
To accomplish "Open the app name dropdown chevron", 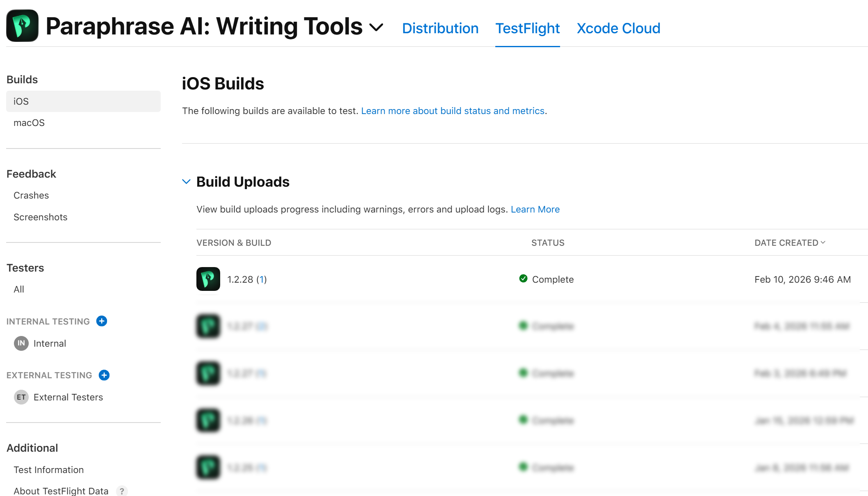I will (x=376, y=27).
